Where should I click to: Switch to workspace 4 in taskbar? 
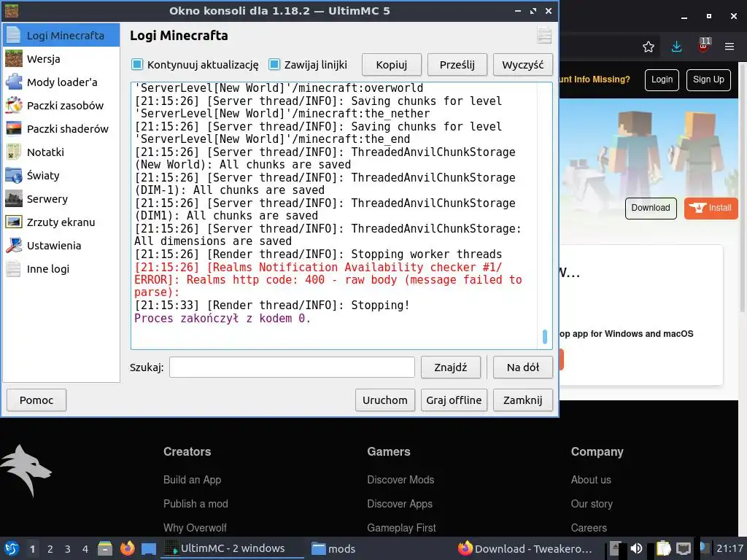[85, 549]
